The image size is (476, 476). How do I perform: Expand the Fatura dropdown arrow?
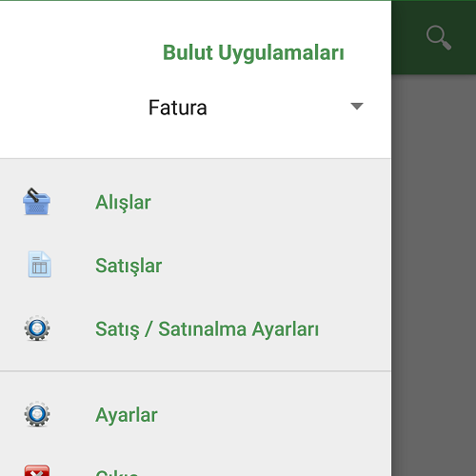click(x=357, y=106)
